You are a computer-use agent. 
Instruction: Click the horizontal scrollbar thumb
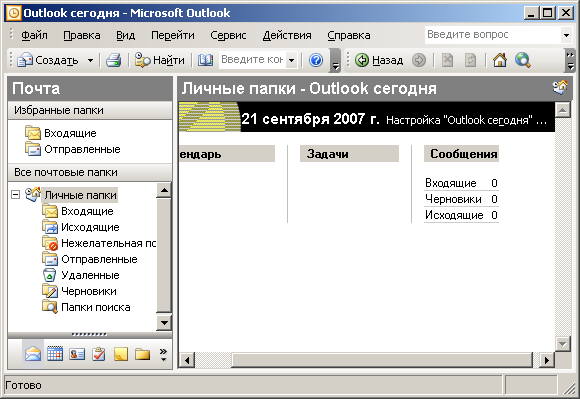tap(382, 360)
